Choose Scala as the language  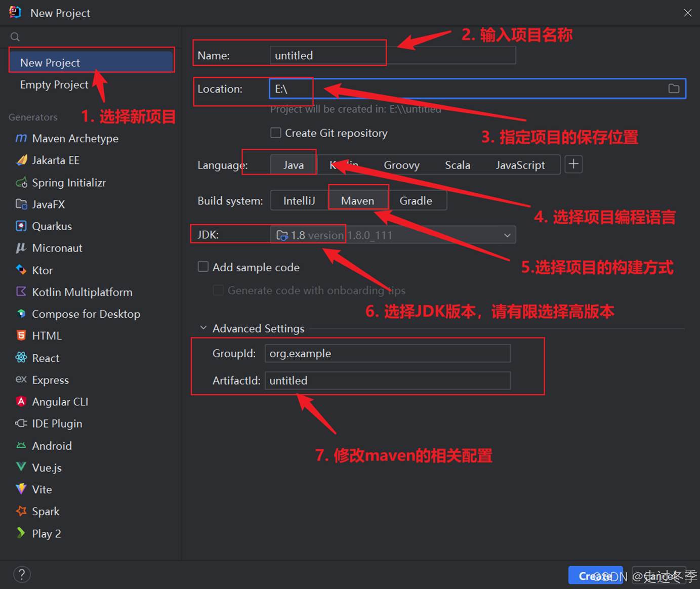coord(458,165)
